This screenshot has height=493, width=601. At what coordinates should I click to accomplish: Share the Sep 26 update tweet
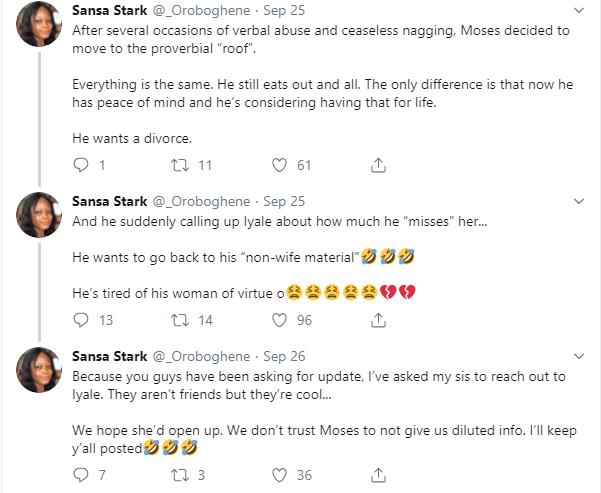point(378,475)
